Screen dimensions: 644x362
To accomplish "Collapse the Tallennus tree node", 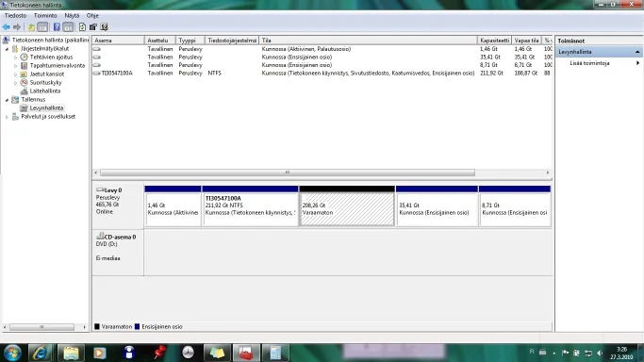I will pos(7,100).
